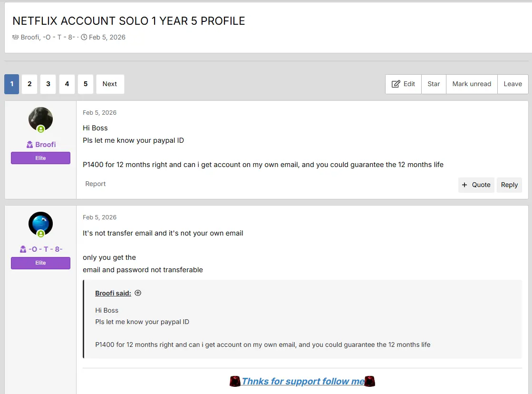Viewport: 532px width, 394px height.
Task: Leave the conversation
Action: click(x=513, y=84)
